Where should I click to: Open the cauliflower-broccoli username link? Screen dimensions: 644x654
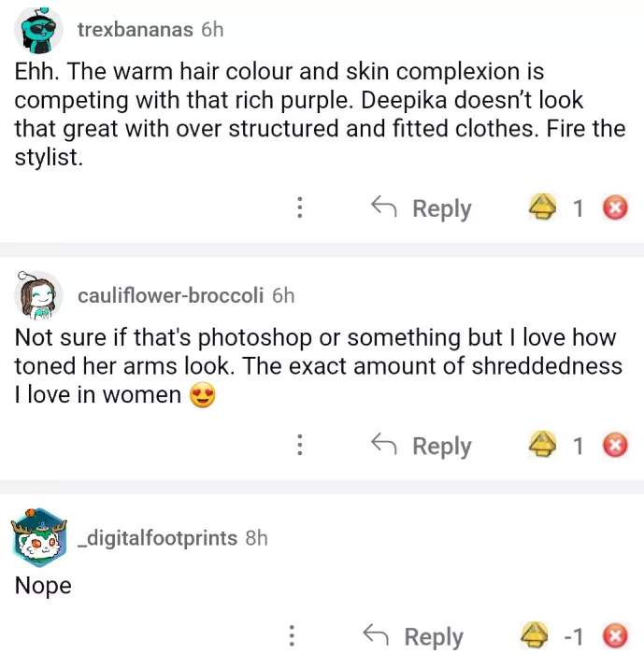(x=171, y=295)
